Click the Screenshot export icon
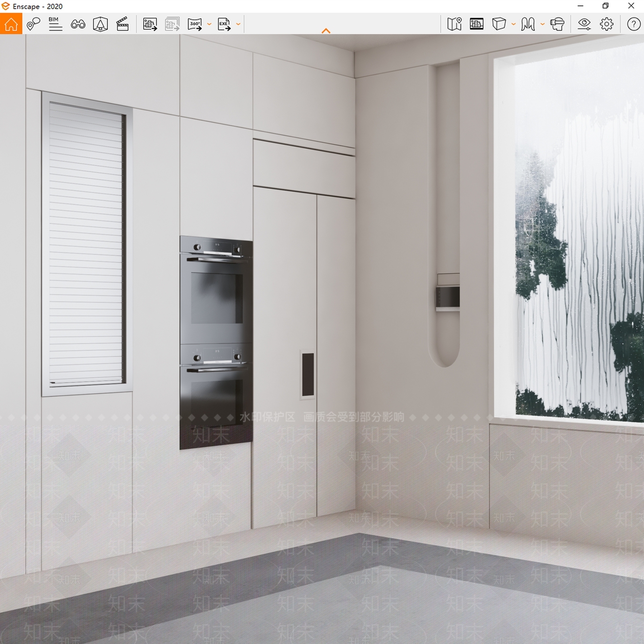This screenshot has width=644, height=644. pos(150,24)
